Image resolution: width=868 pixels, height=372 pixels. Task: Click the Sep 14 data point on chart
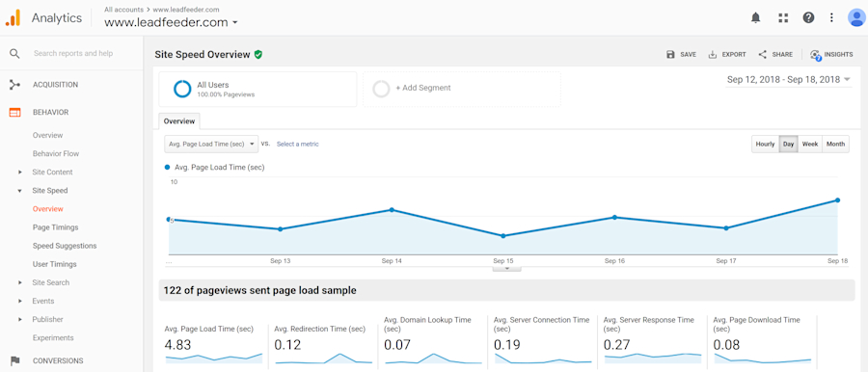coord(392,210)
